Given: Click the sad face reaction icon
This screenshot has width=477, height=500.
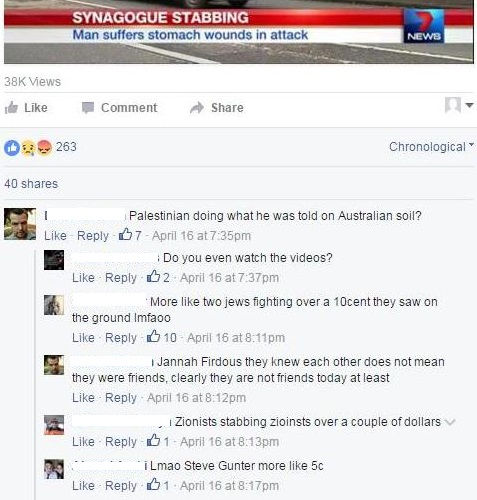Looking at the screenshot, I should [28, 148].
